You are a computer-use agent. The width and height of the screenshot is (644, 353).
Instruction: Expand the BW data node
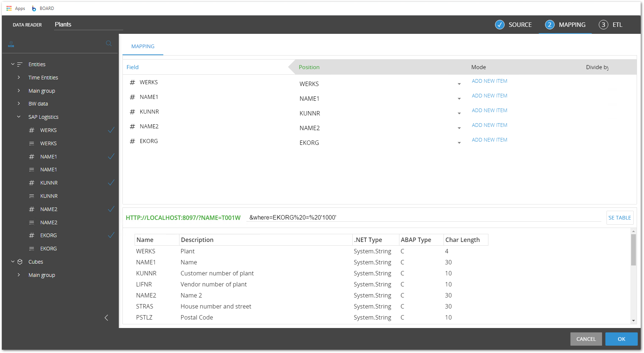(19, 104)
